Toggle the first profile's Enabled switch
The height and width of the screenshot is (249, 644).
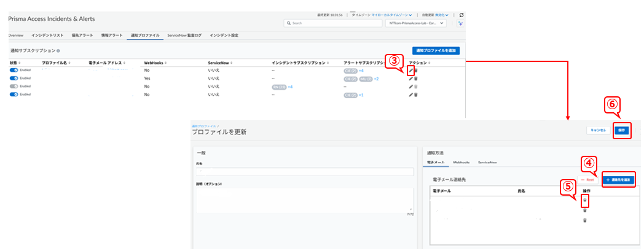pos(14,71)
